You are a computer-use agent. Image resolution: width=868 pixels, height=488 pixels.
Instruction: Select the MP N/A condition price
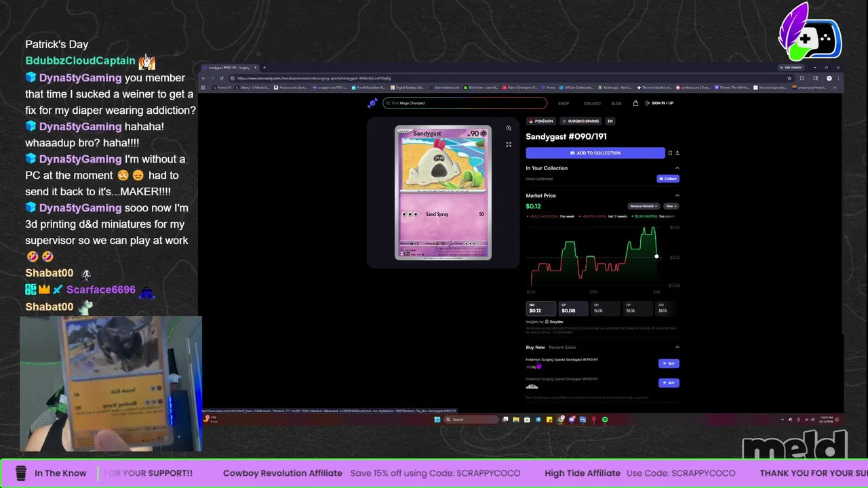pos(606,308)
